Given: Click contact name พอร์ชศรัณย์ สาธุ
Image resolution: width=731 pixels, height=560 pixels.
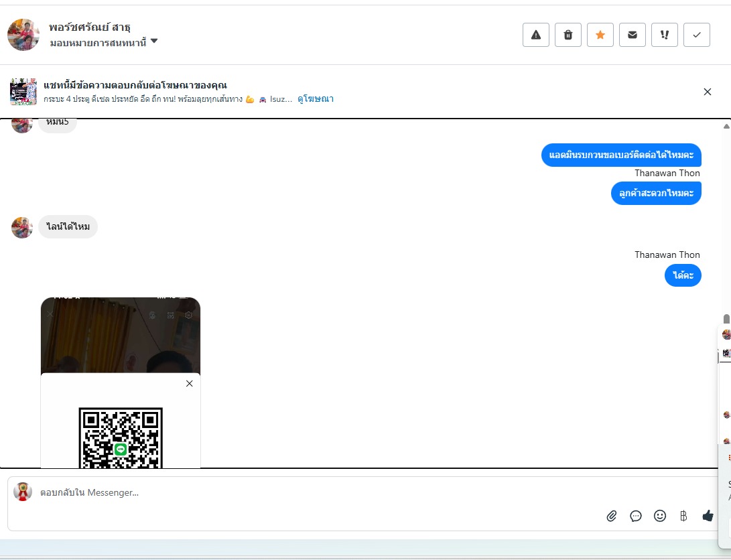Looking at the screenshot, I should coord(90,27).
